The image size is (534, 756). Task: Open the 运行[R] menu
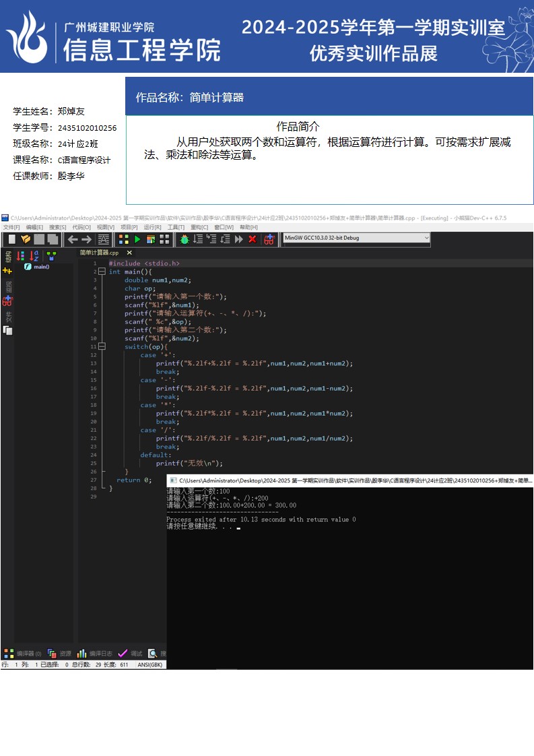(x=152, y=227)
